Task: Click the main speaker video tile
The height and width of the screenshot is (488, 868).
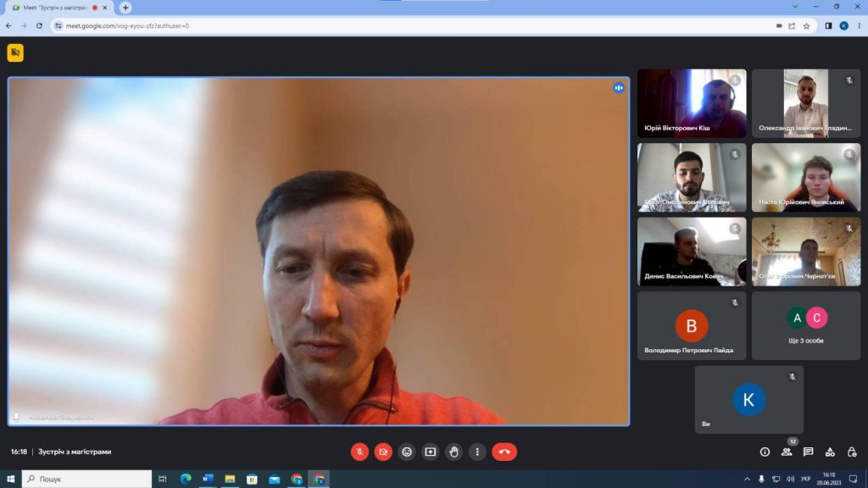Action: (319, 251)
